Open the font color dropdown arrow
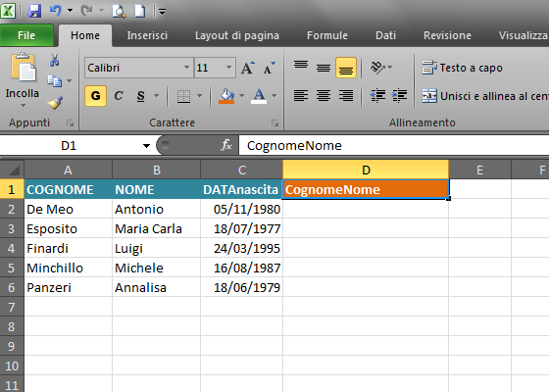549x392 pixels. click(x=274, y=96)
